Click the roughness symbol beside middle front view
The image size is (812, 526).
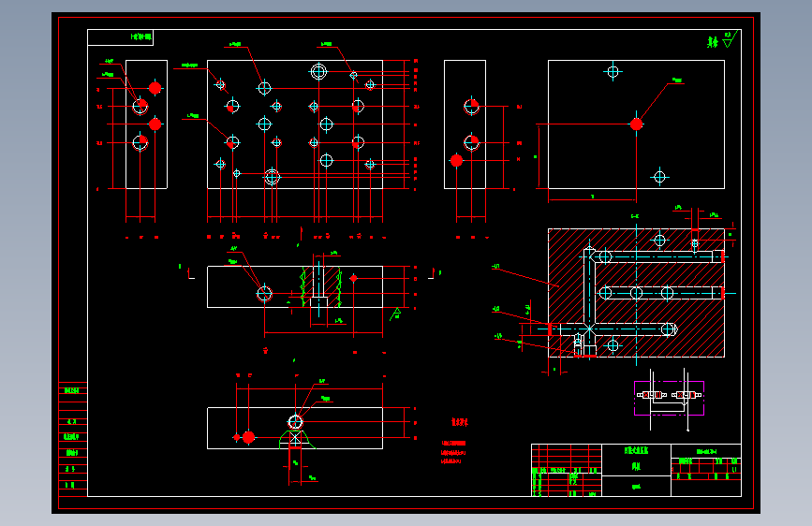tap(395, 314)
